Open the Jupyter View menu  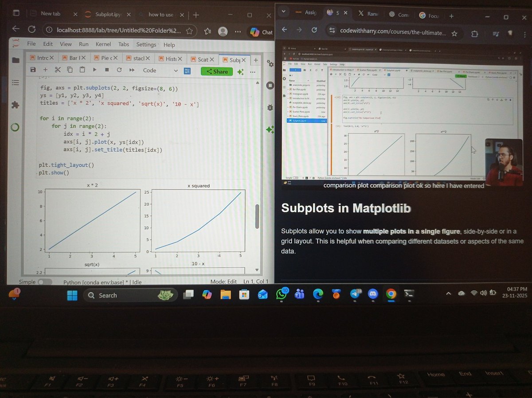click(66, 44)
